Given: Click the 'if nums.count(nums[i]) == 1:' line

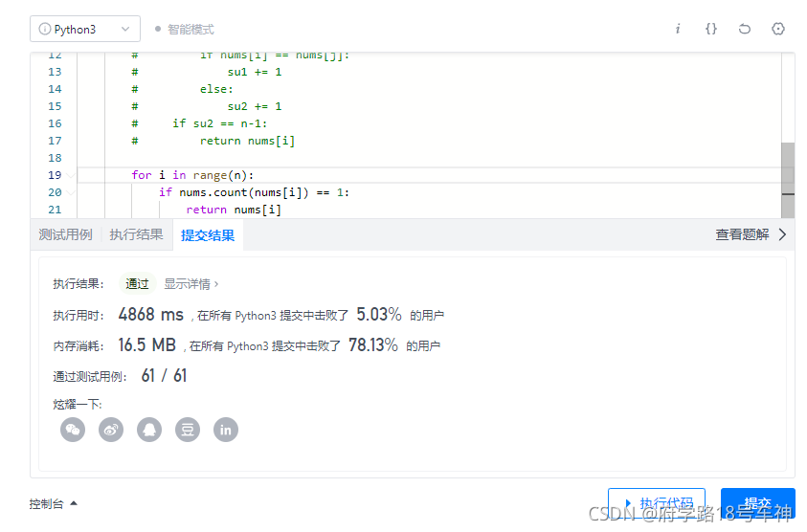Looking at the screenshot, I should pyautogui.click(x=255, y=192).
